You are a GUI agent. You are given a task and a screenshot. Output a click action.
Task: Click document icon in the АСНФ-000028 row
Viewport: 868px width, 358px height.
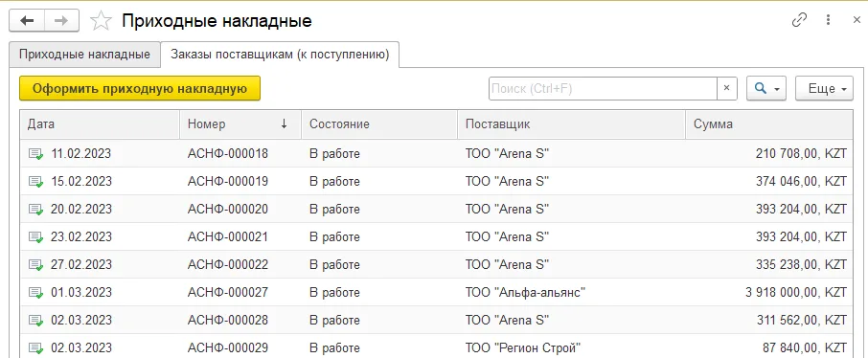point(36,320)
